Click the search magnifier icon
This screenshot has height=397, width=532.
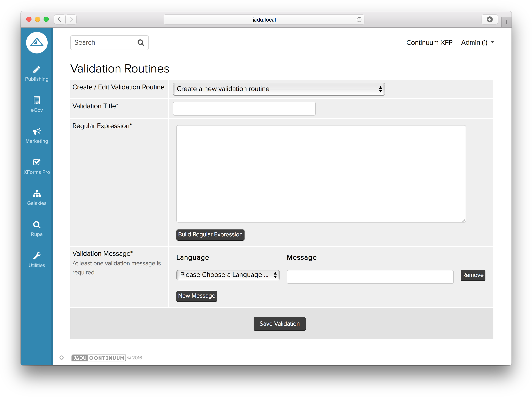tap(141, 42)
